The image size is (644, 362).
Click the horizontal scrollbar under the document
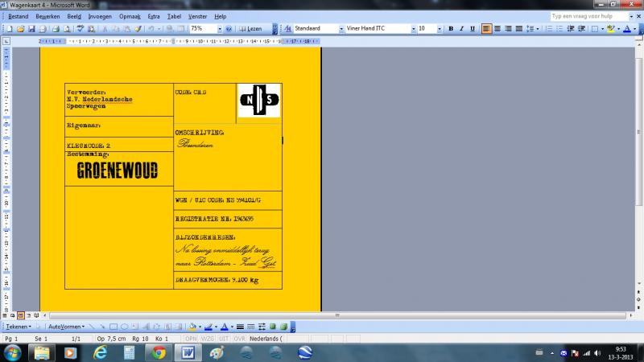point(336,315)
